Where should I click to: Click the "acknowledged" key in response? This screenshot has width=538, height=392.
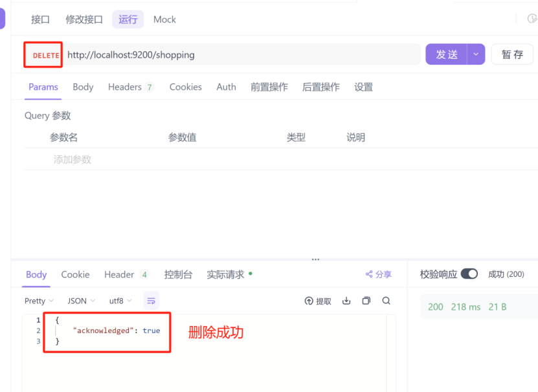point(104,331)
